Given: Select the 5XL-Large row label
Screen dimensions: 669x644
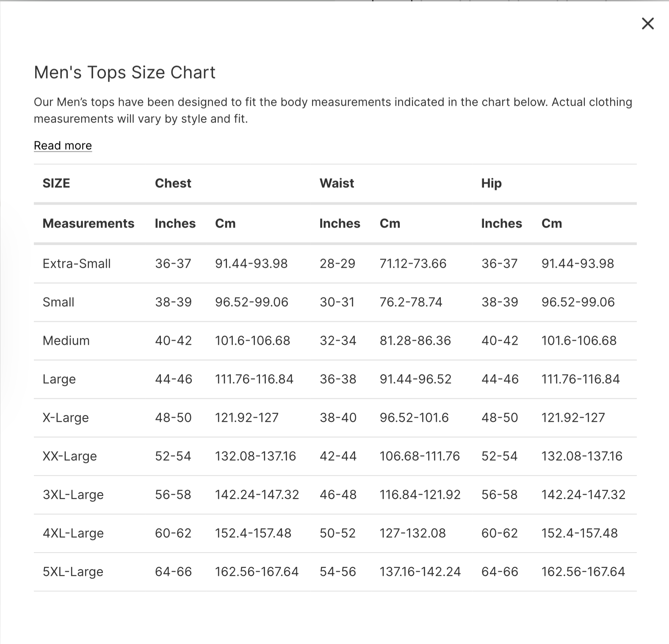Looking at the screenshot, I should click(73, 572).
